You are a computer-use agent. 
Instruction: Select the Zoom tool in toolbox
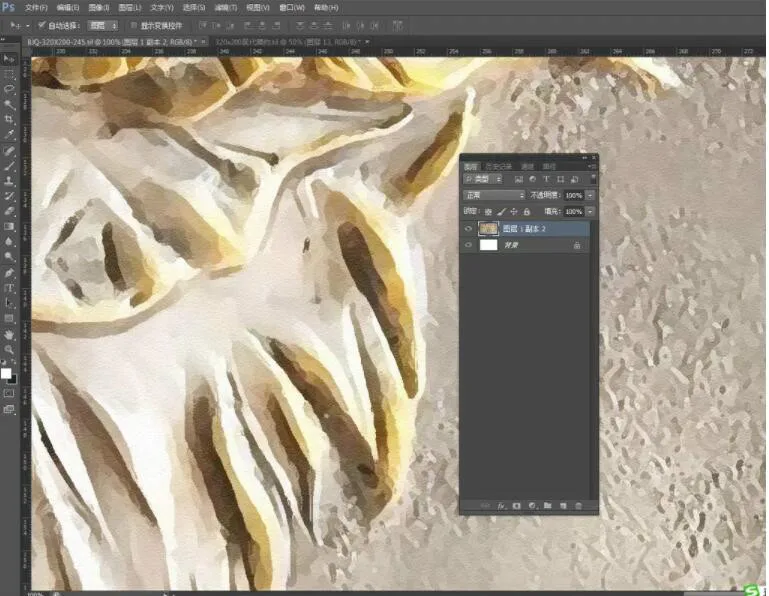(9, 350)
